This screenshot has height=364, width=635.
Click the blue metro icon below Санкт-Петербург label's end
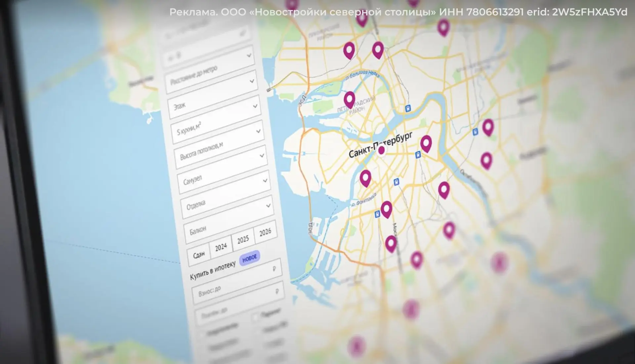point(418,155)
